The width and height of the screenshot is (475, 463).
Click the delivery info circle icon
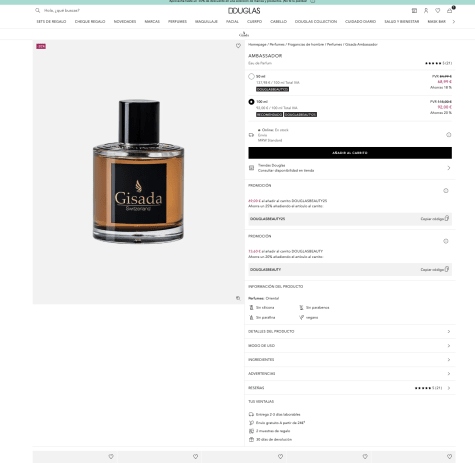(x=449, y=135)
